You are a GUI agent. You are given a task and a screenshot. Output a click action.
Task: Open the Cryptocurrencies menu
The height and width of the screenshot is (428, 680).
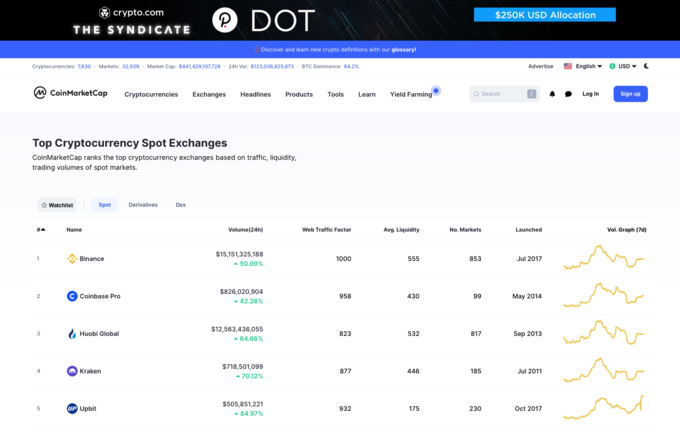151,94
